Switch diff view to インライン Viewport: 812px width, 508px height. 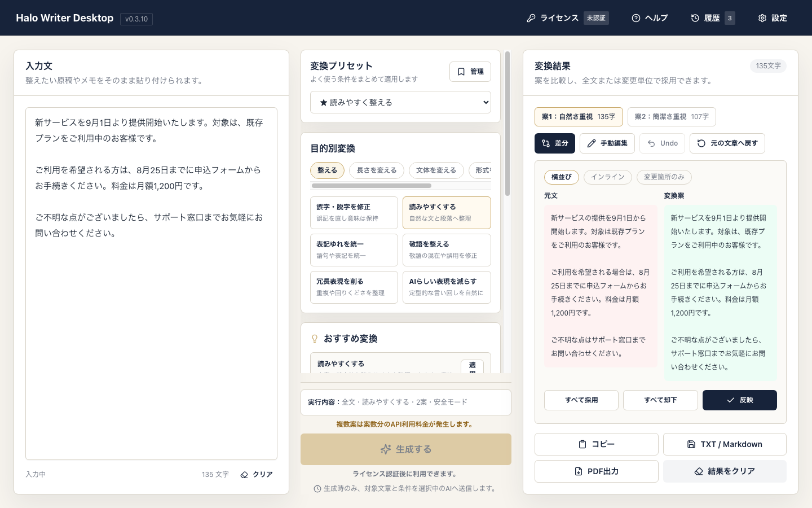pyautogui.click(x=608, y=177)
